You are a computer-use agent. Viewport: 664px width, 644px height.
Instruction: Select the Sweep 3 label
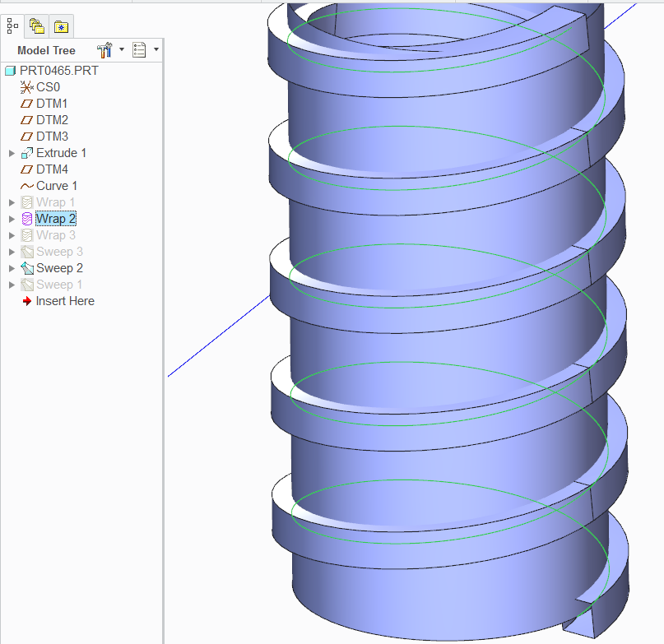pyautogui.click(x=60, y=252)
